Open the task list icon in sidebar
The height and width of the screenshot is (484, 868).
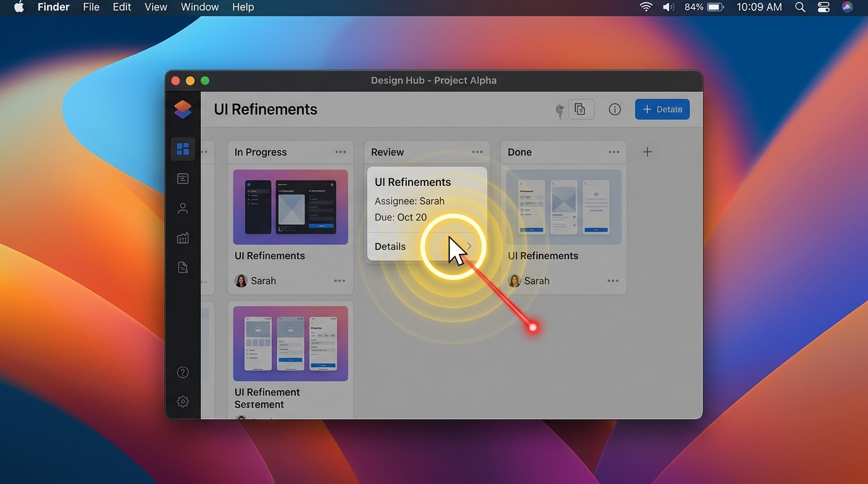click(x=183, y=179)
